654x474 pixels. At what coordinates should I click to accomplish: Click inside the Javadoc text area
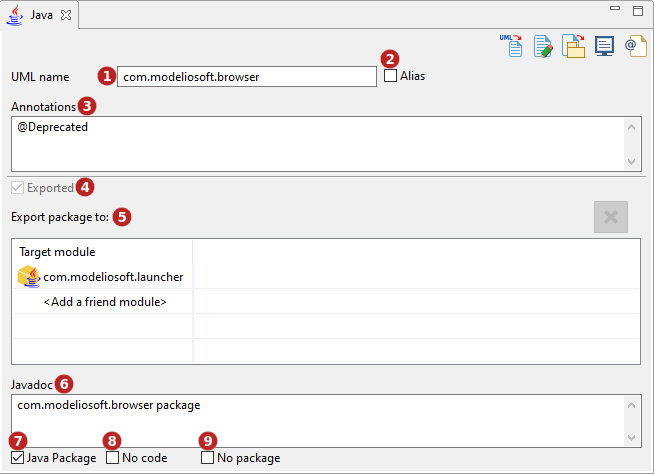pyautogui.click(x=326, y=421)
